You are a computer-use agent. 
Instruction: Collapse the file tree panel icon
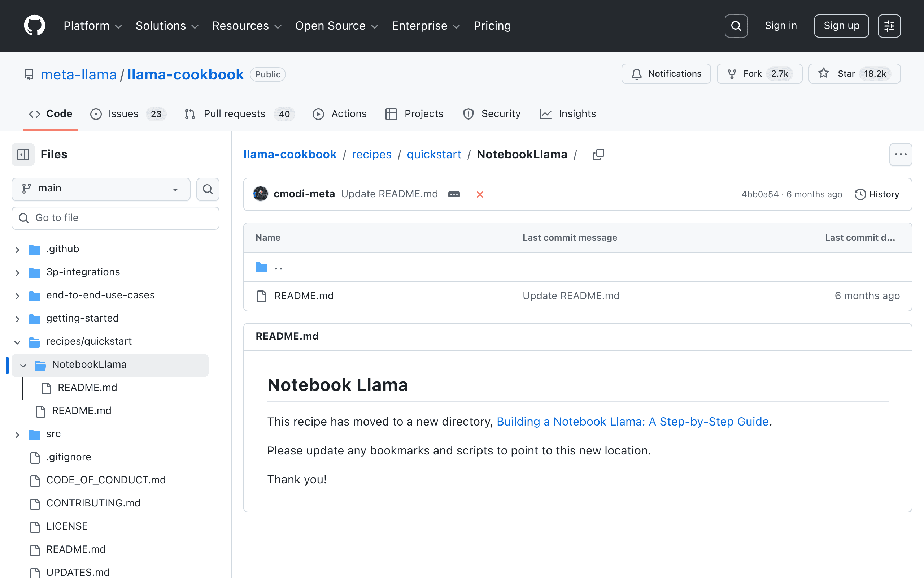coord(23,155)
